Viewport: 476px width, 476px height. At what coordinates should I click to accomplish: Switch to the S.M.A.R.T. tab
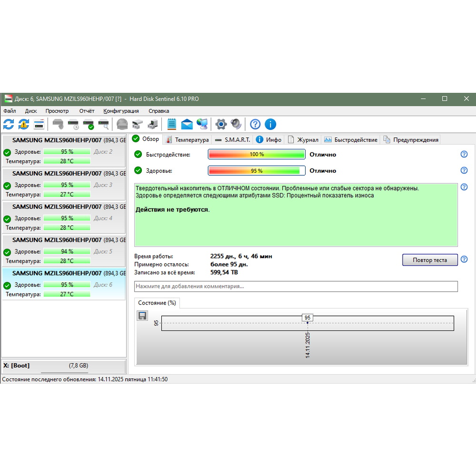tap(232, 139)
